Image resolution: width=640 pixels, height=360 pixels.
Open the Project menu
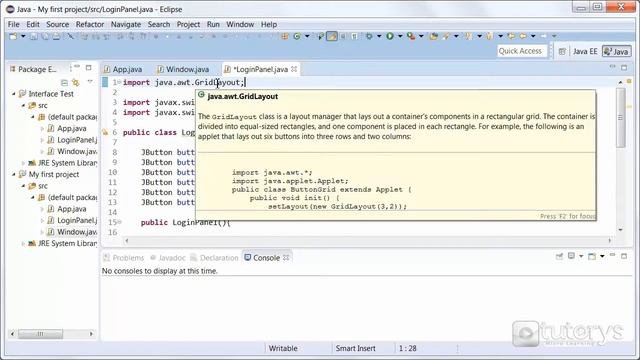pos(188,24)
